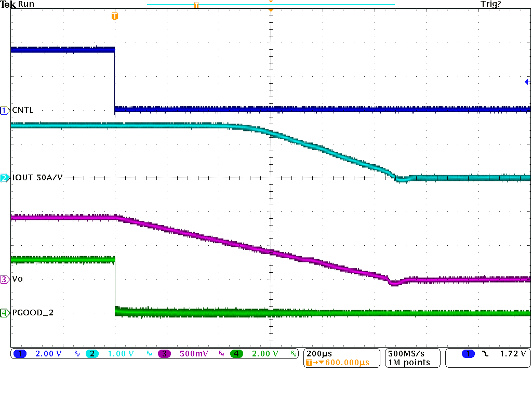Toggle the magenta channel 3 readout badge

(x=164, y=354)
